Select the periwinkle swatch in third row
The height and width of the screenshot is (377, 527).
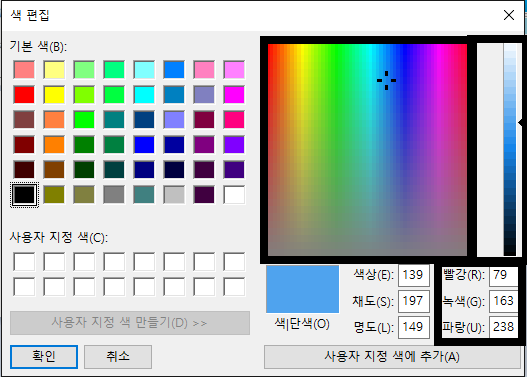[x=174, y=120]
